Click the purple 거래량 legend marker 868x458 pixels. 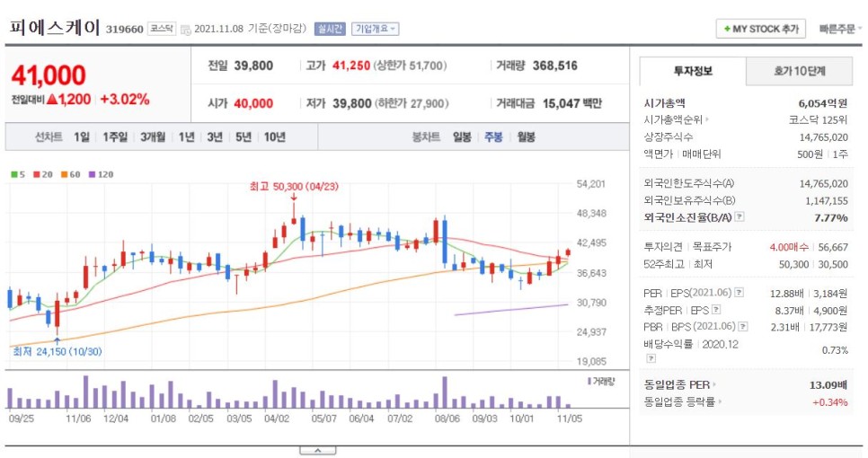589,381
